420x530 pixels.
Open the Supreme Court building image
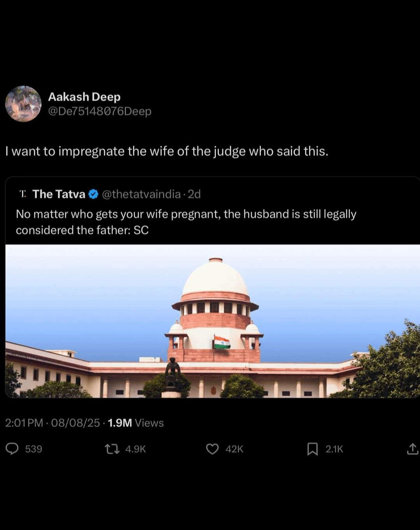click(x=213, y=321)
